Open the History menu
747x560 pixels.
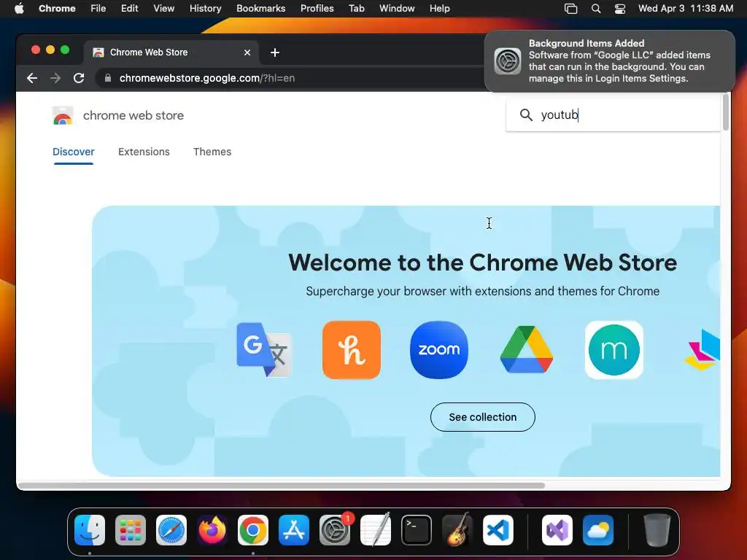[205, 8]
